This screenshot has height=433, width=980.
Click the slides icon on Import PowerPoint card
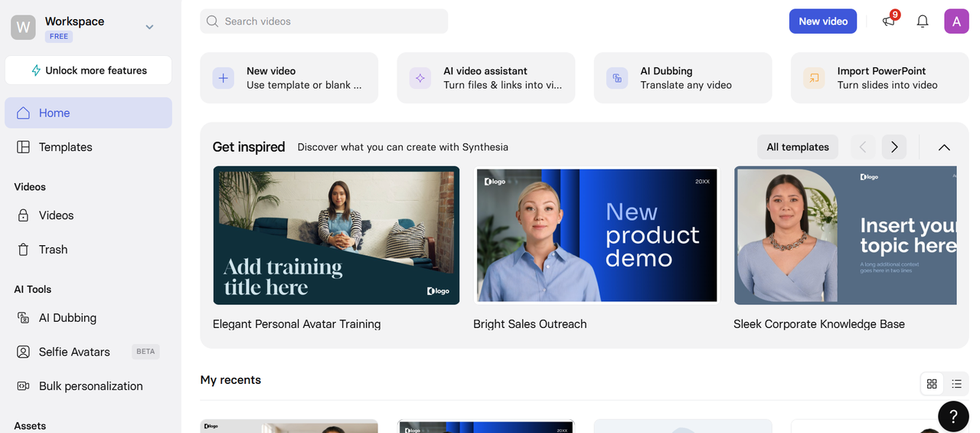click(814, 77)
